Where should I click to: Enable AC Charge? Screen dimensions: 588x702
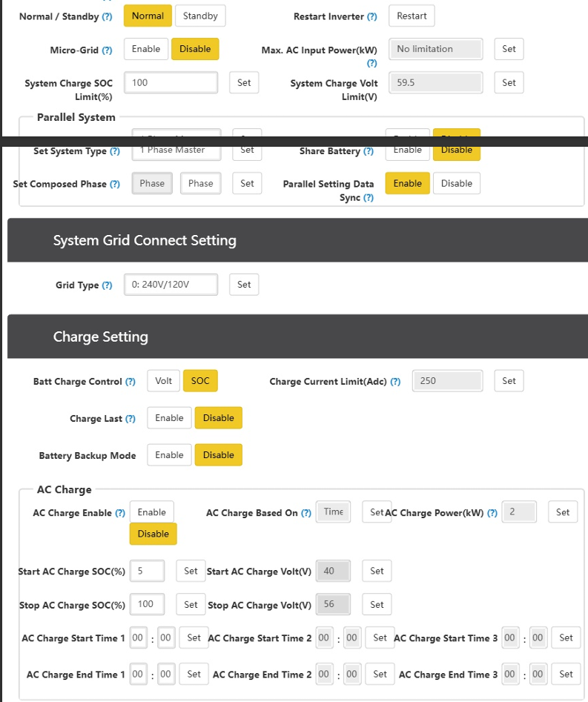tap(152, 511)
